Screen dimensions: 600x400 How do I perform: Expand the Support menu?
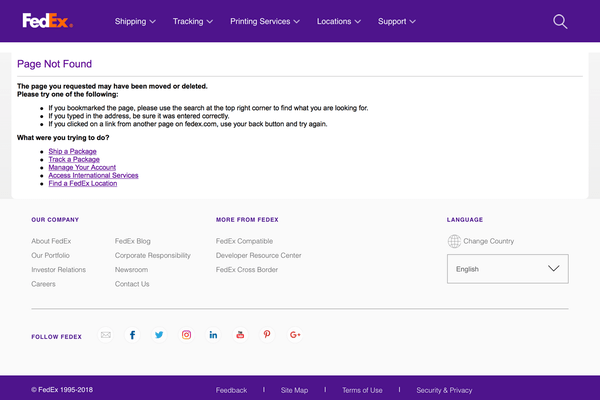click(397, 21)
